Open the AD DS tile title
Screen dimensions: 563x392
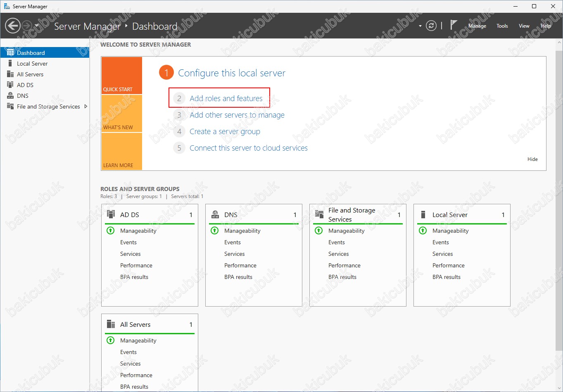(x=130, y=215)
